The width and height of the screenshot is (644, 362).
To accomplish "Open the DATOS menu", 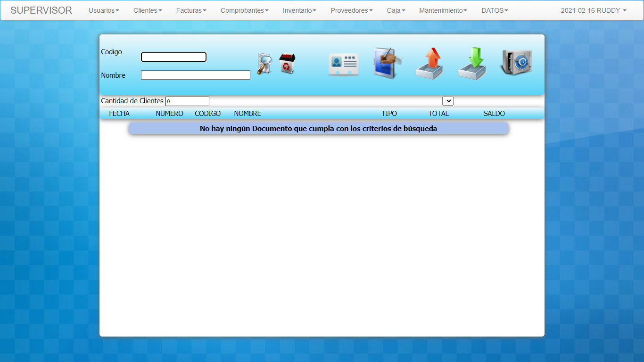I will 495,10.
